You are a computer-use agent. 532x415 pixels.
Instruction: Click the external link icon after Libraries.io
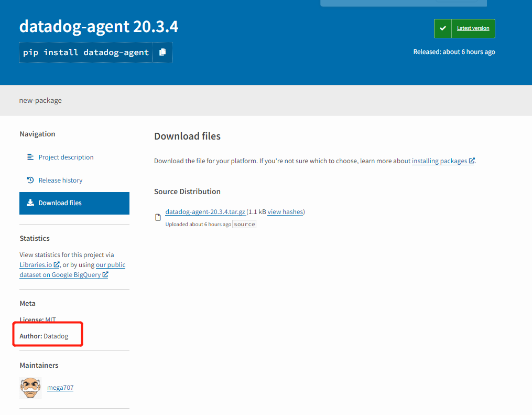click(57, 264)
